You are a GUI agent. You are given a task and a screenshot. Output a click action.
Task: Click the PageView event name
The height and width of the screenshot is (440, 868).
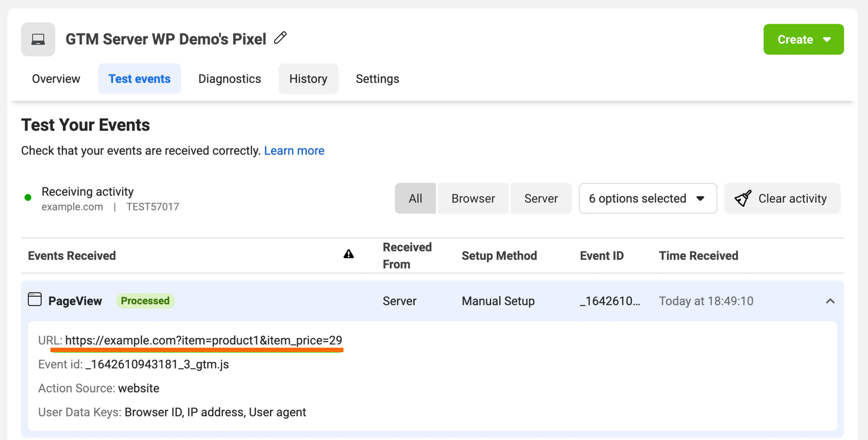(x=75, y=301)
